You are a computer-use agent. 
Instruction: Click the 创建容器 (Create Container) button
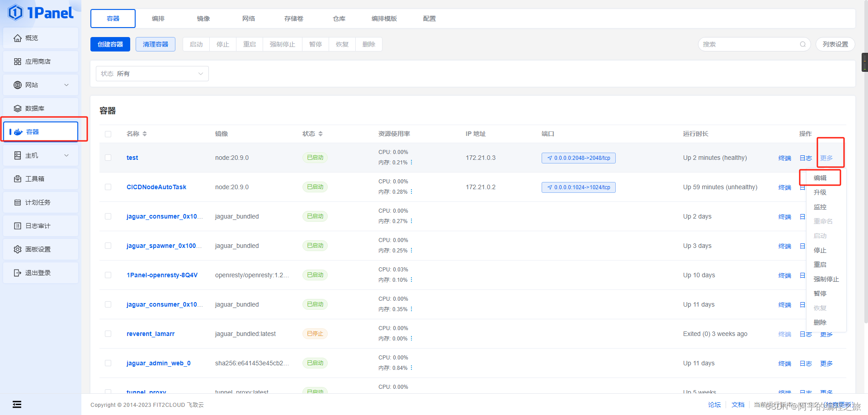(110, 44)
